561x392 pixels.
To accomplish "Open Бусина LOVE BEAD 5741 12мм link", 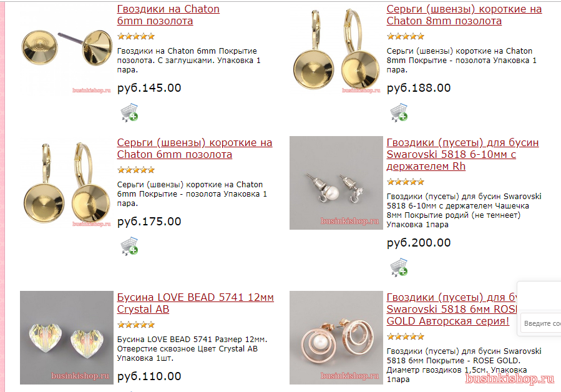I will 195,303.
